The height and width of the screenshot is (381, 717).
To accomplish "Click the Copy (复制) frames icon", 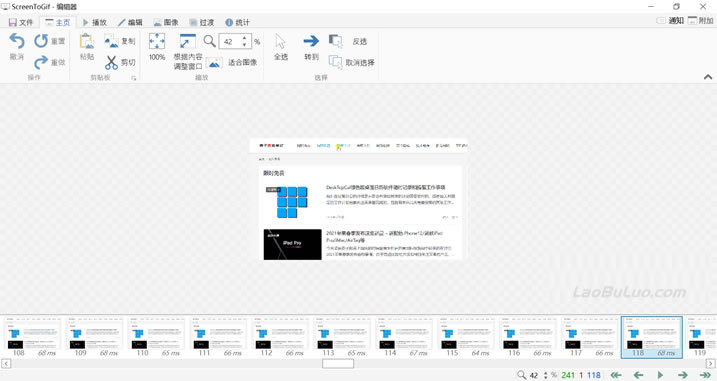I will (111, 41).
